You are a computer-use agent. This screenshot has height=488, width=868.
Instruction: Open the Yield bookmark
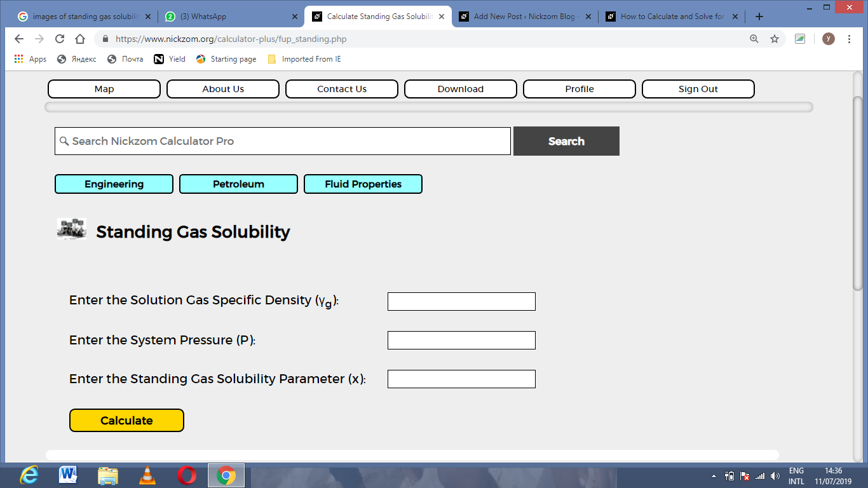pyautogui.click(x=170, y=59)
